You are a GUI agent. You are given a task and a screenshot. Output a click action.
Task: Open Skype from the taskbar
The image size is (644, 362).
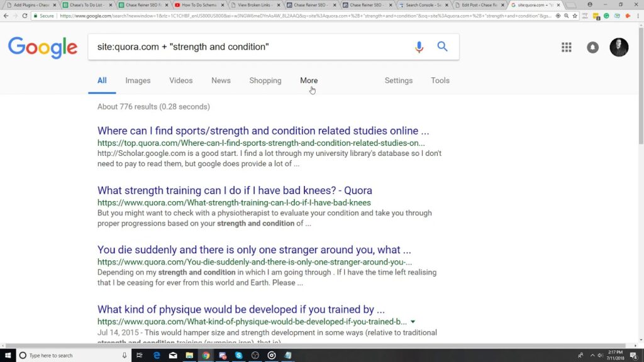tap(238, 356)
